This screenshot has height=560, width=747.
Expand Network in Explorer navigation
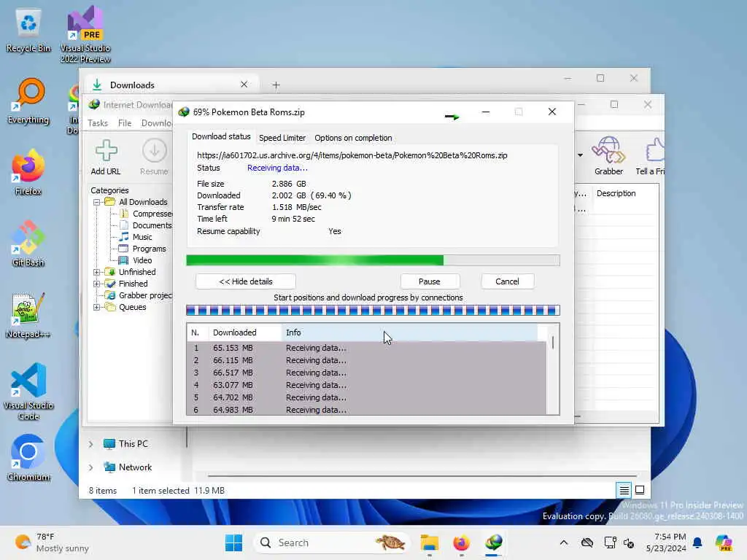point(91,467)
